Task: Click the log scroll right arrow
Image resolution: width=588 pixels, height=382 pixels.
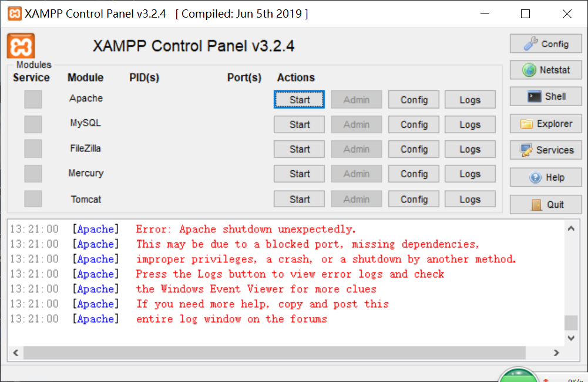Action: click(x=556, y=353)
